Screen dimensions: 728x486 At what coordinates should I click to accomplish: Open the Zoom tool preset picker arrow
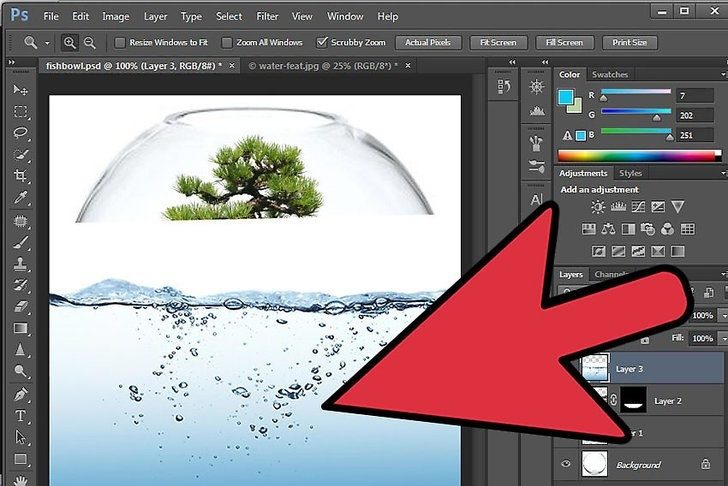(47, 44)
